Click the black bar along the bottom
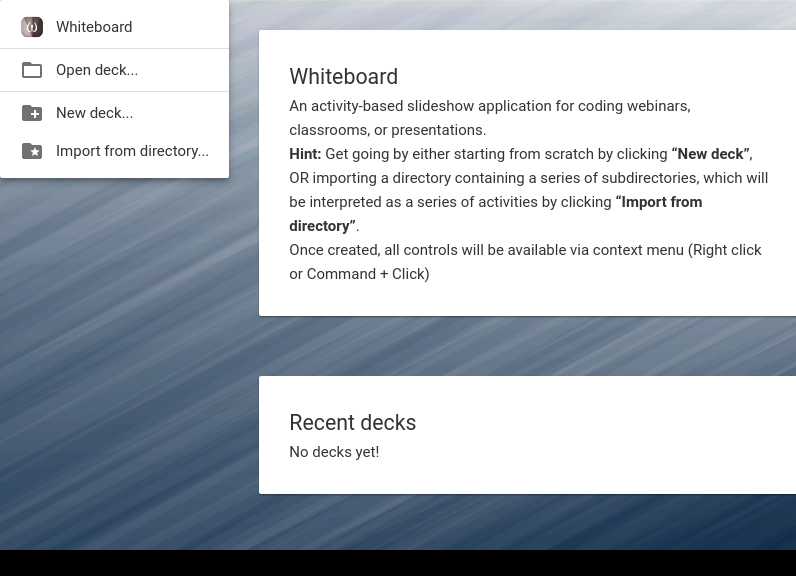This screenshot has width=796, height=576. click(398, 563)
